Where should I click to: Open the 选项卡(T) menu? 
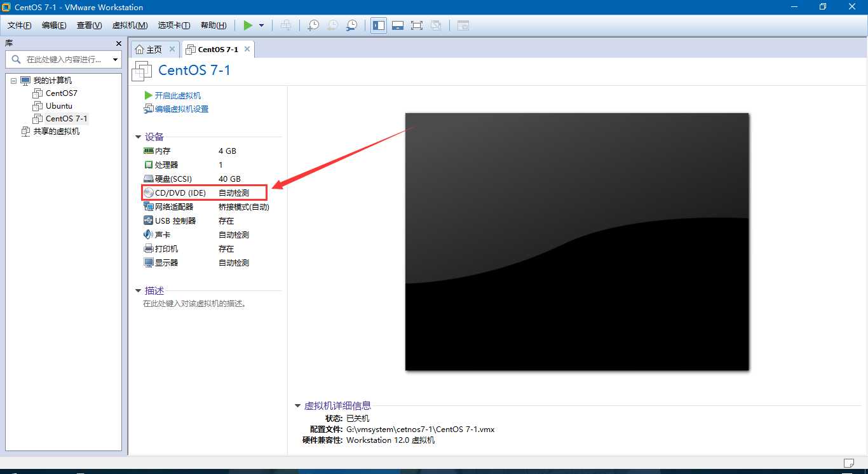click(x=174, y=25)
